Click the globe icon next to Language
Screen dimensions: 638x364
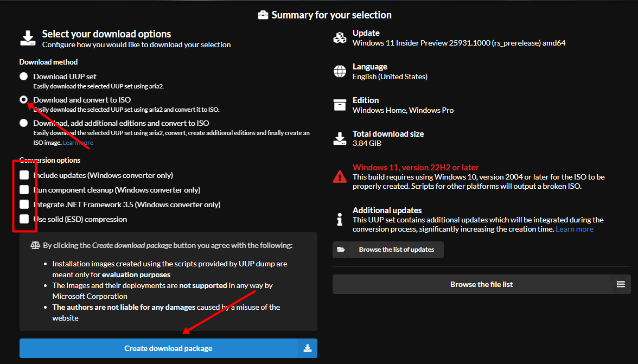340,71
